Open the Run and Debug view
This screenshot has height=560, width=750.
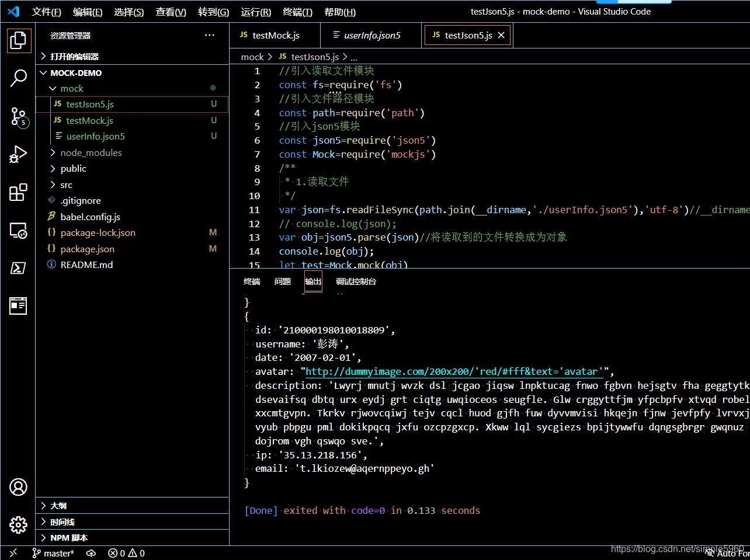tap(18, 154)
